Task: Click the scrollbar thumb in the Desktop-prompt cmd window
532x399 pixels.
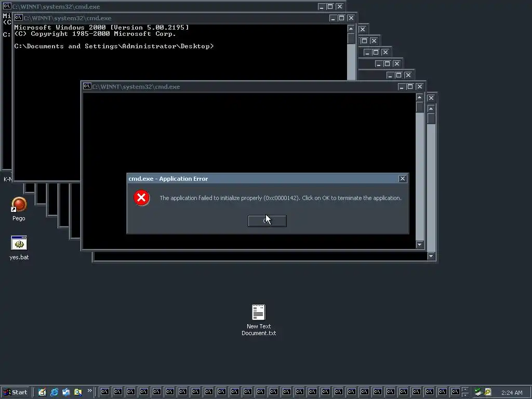Action: coord(351,38)
